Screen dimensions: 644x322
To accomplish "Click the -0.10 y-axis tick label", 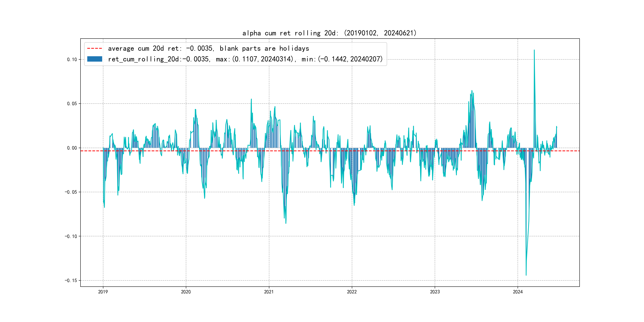I will click(x=71, y=236).
